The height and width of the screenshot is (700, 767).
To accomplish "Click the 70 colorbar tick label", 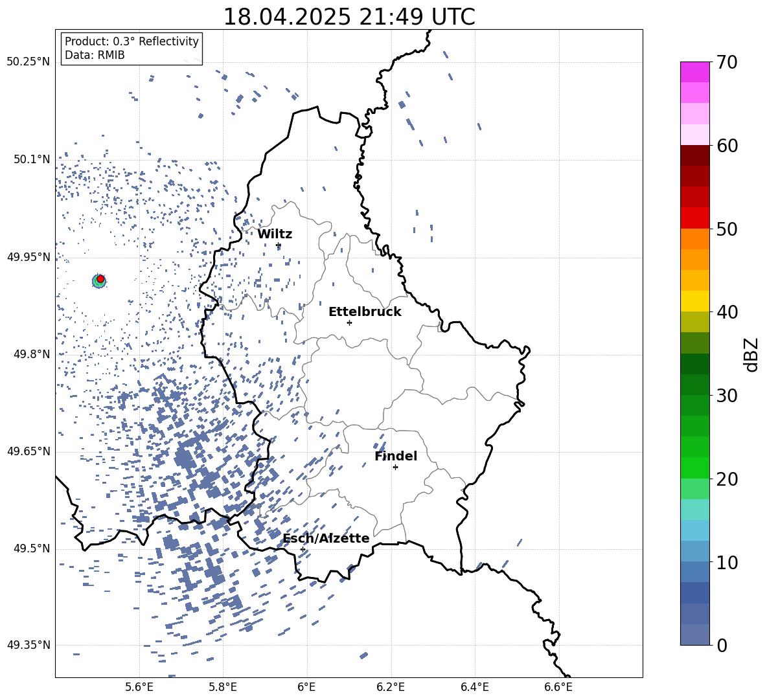I will pyautogui.click(x=727, y=63).
